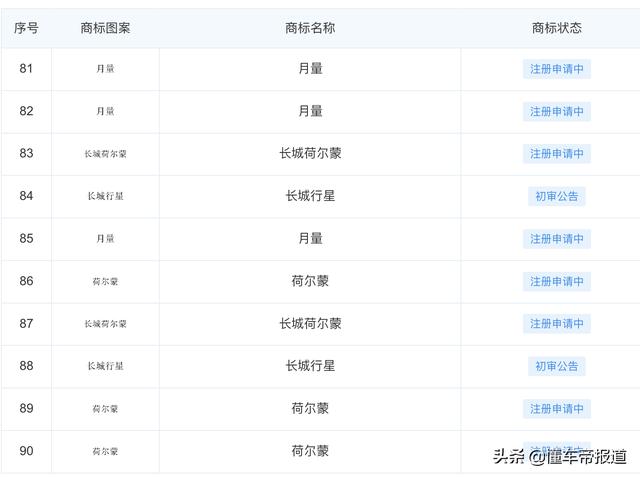Click 注册申请中 status badge in row 85
This screenshot has width=640, height=478.
point(557,239)
